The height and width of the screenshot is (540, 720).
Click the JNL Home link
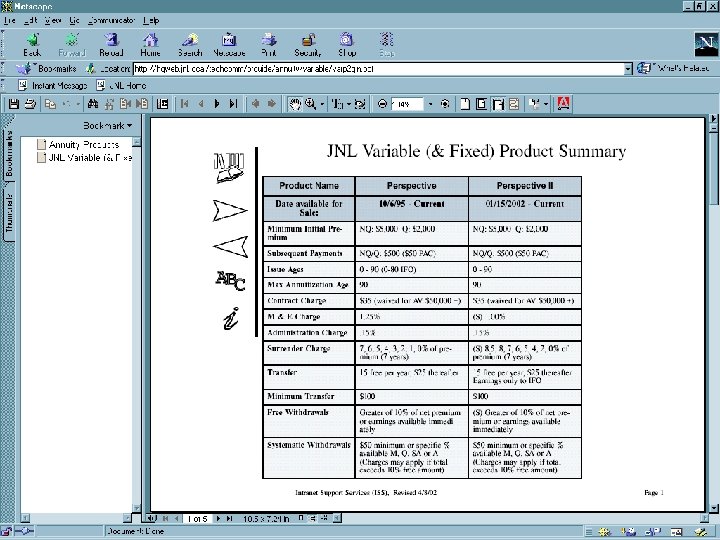[121, 85]
